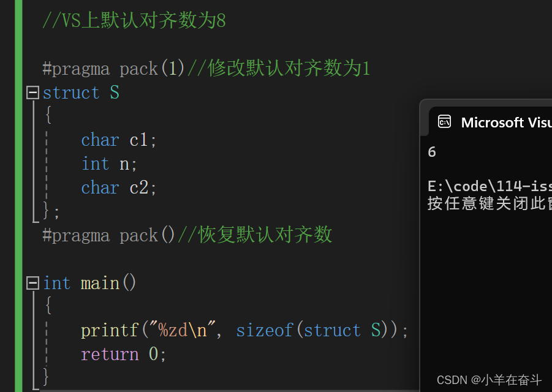Place cursor on char c2 declaration
This screenshot has height=392, width=552.
[x=119, y=187]
